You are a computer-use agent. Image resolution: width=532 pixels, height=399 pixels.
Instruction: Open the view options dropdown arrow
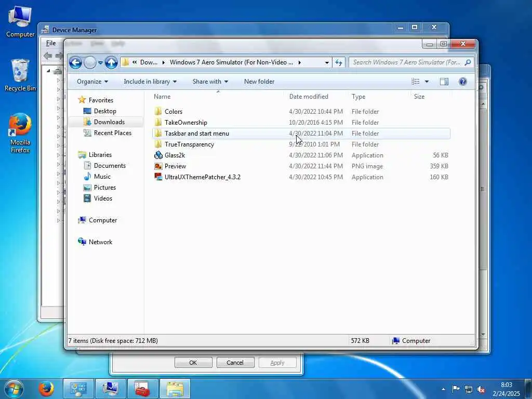click(427, 82)
